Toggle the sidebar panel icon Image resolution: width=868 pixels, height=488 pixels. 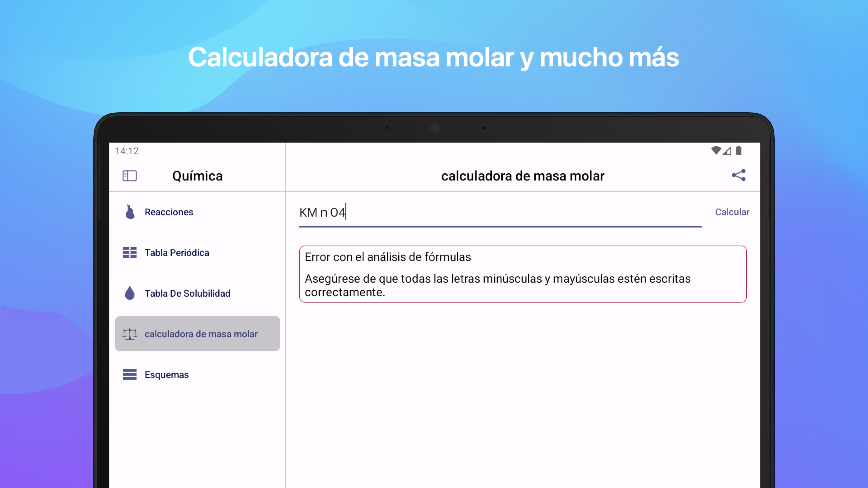129,176
